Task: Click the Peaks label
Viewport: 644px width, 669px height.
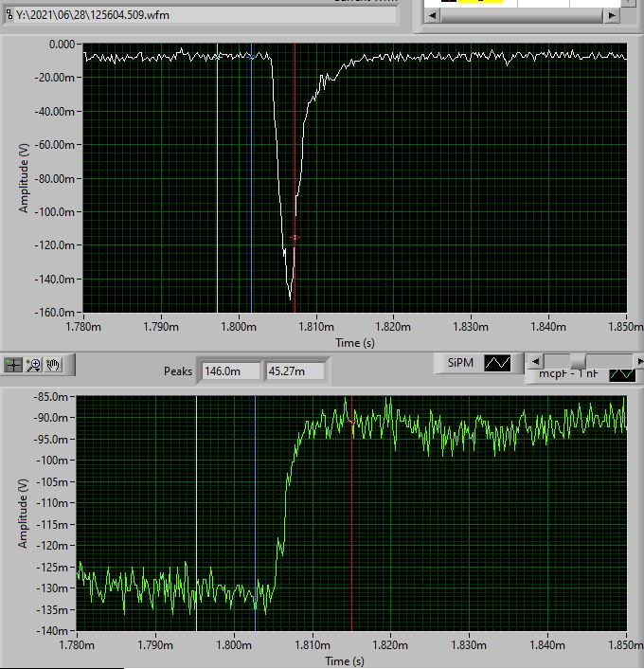Action: click(178, 371)
